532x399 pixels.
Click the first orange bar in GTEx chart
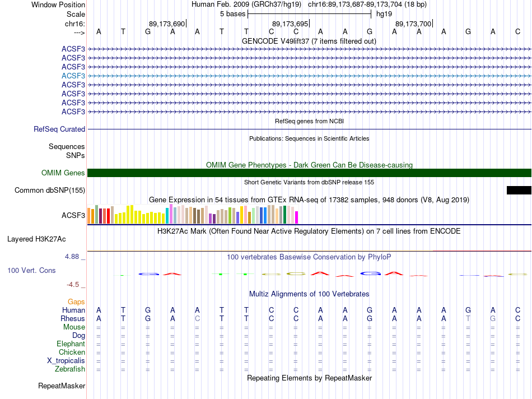click(89, 216)
